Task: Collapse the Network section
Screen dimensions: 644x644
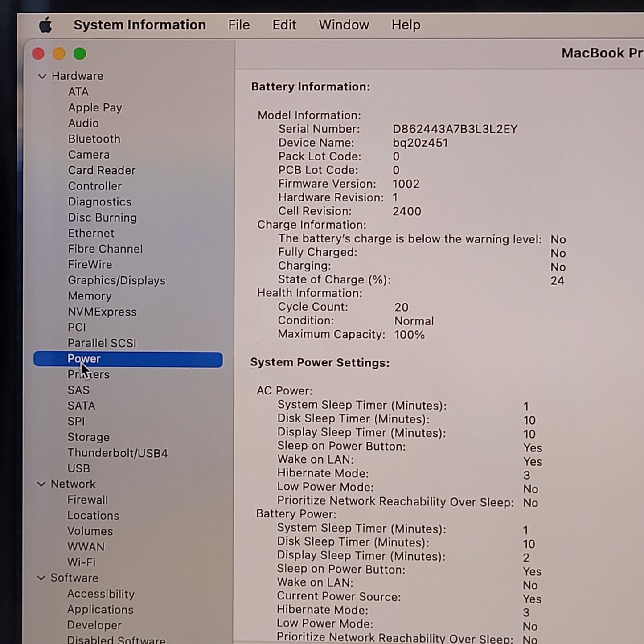Action: coord(42,484)
